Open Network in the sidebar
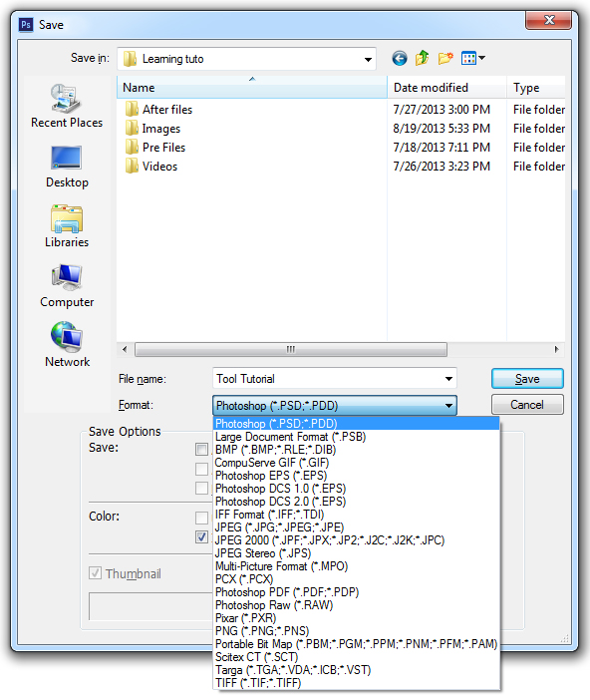The height and width of the screenshot is (700, 590). click(x=67, y=345)
